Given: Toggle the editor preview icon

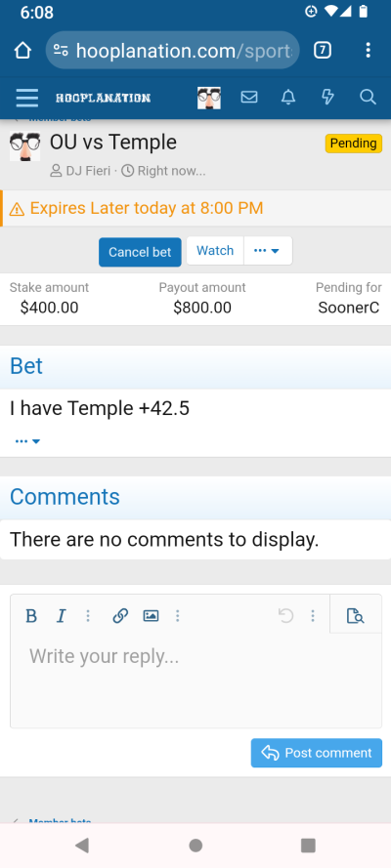Looking at the screenshot, I should tap(355, 615).
